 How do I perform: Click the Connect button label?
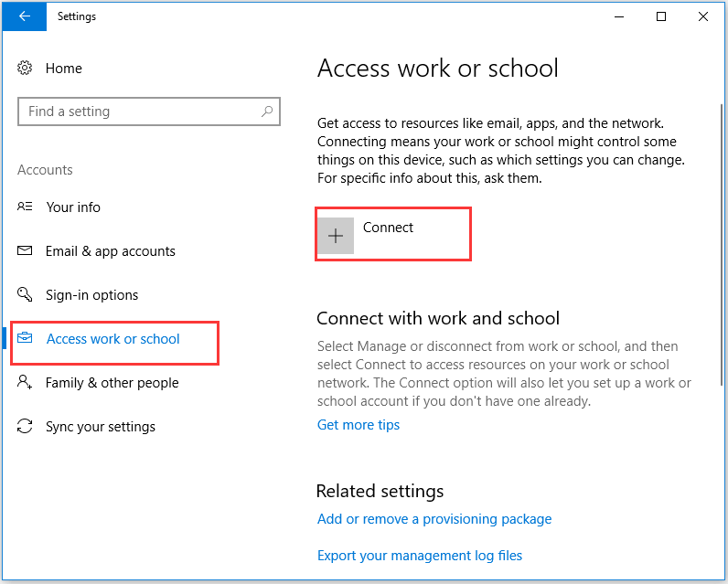click(x=388, y=228)
